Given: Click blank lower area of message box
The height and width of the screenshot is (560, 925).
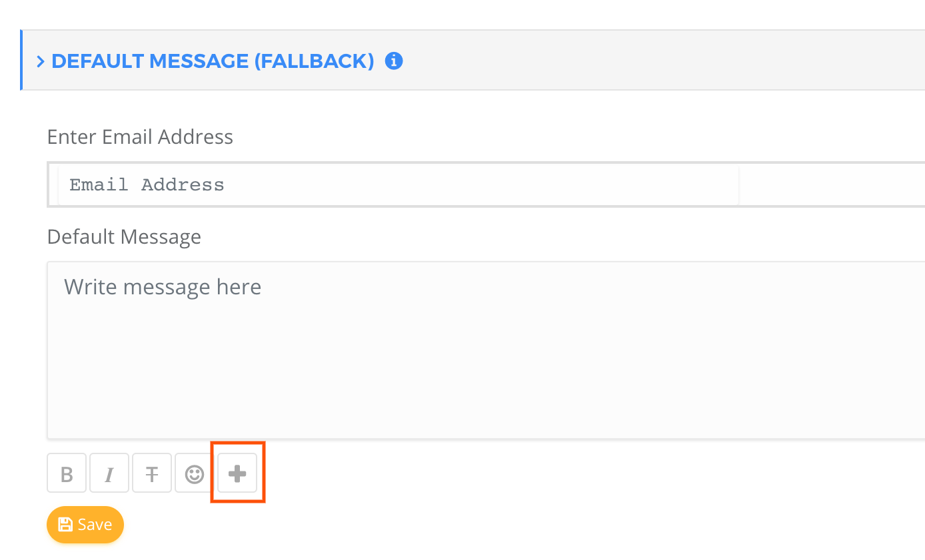Looking at the screenshot, I should tap(466, 400).
